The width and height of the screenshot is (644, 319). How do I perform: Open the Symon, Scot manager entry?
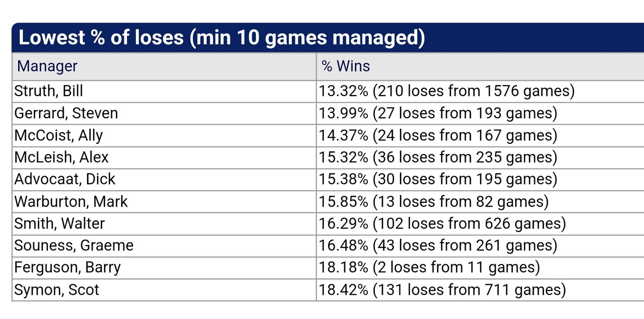click(57, 290)
